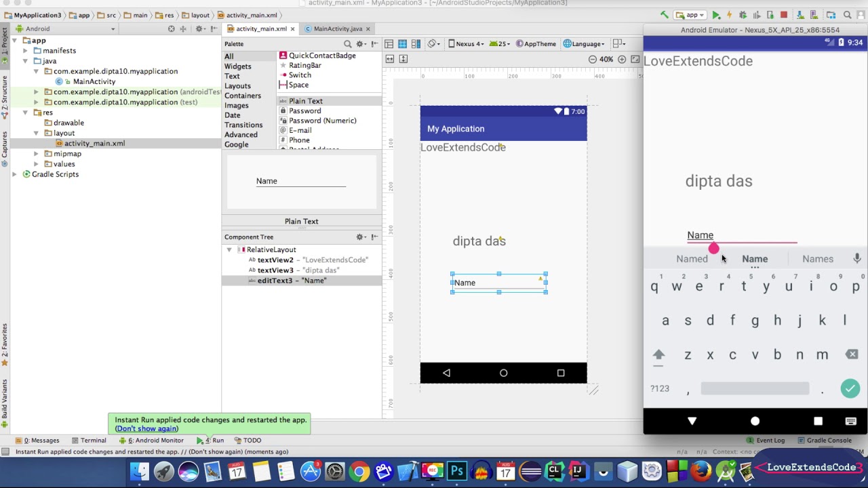Expand widget horizontally icon

coord(390,59)
